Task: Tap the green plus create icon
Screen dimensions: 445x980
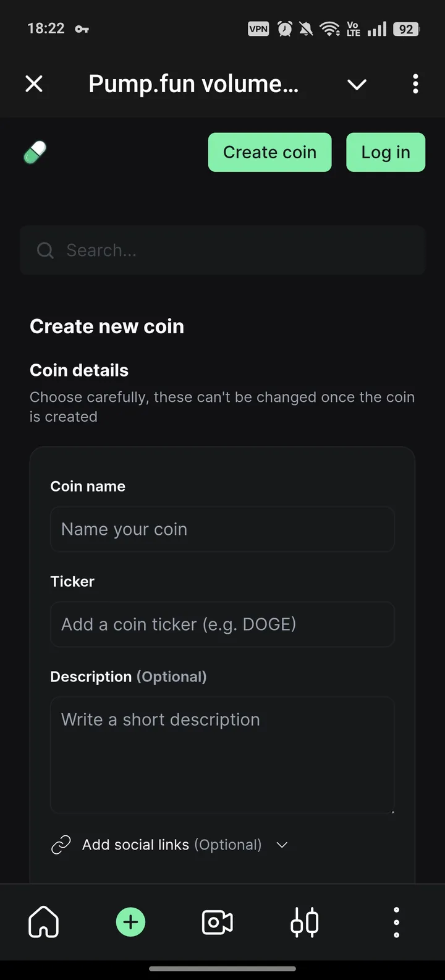Action: pyautogui.click(x=130, y=922)
